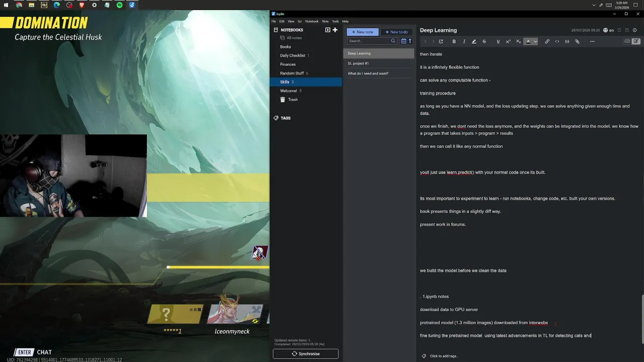The height and width of the screenshot is (362, 644).
Task: Switch to rich text editor mode
Action: coord(636,41)
